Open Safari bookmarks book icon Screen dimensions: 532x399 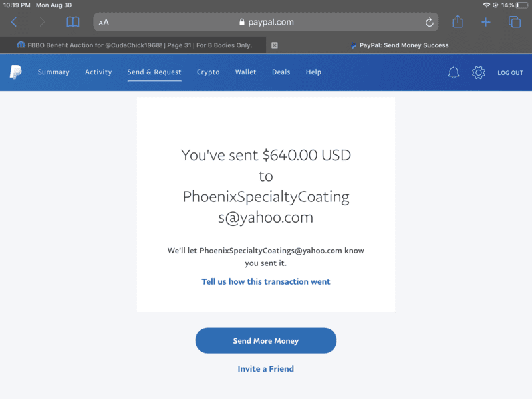(73, 22)
